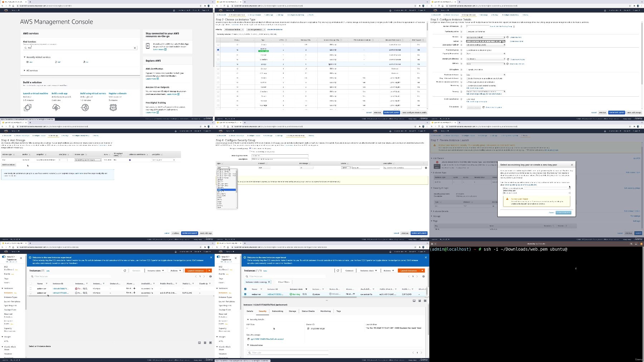Click EC2 chip icon under Launch a virtual machine
This screenshot has height=362, width=644.
(28, 107)
